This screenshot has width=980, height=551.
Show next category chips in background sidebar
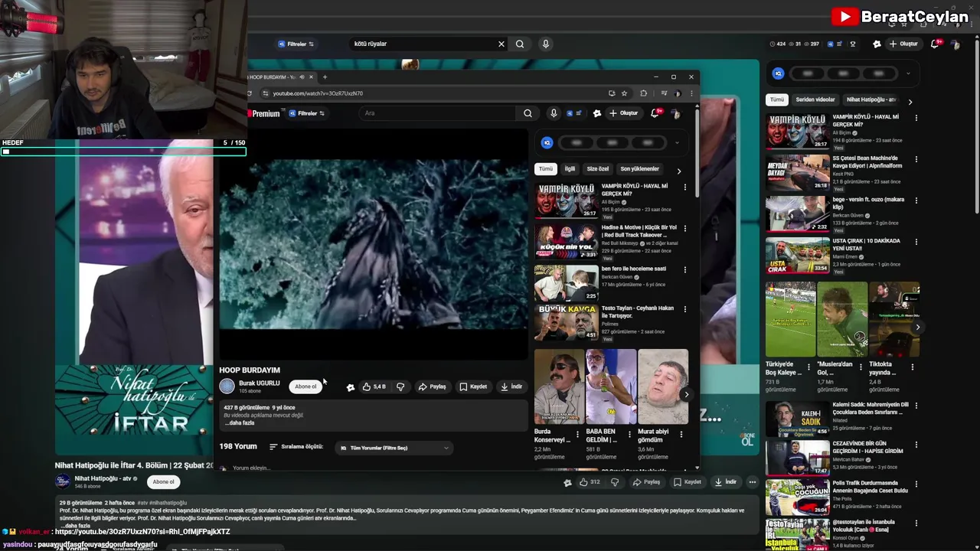pyautogui.click(x=910, y=101)
